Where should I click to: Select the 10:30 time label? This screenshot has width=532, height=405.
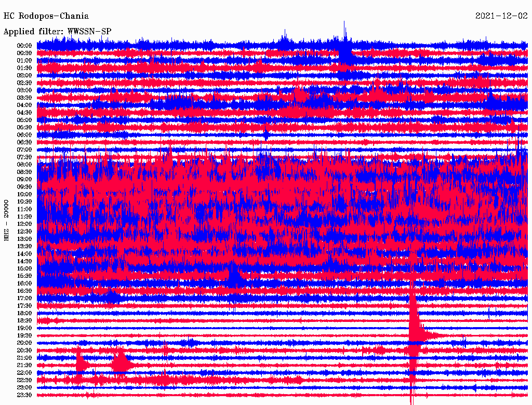[24, 202]
